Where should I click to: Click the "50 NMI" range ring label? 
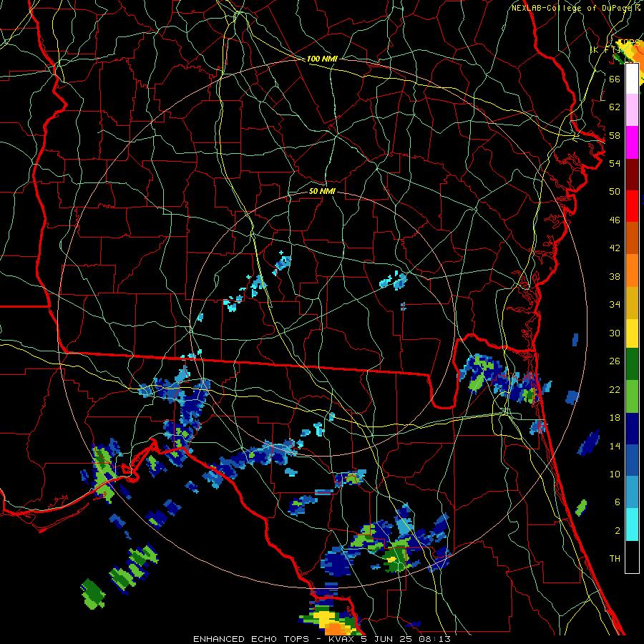click(322, 191)
